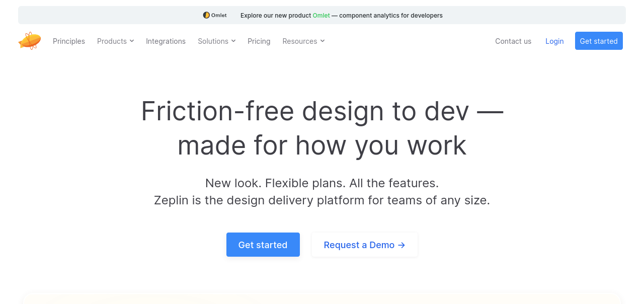The image size is (644, 304).
Task: Click the chevron beside Solutions
Action: pos(233,41)
